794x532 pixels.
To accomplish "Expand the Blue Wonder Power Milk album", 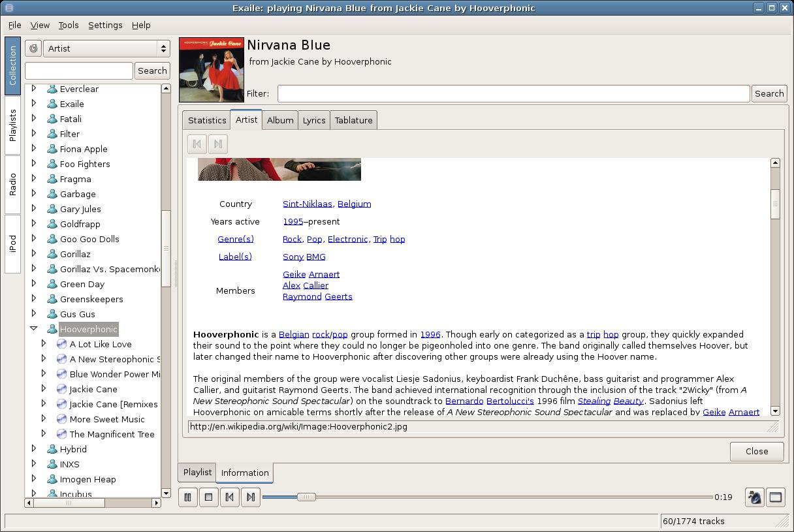I will click(x=44, y=374).
